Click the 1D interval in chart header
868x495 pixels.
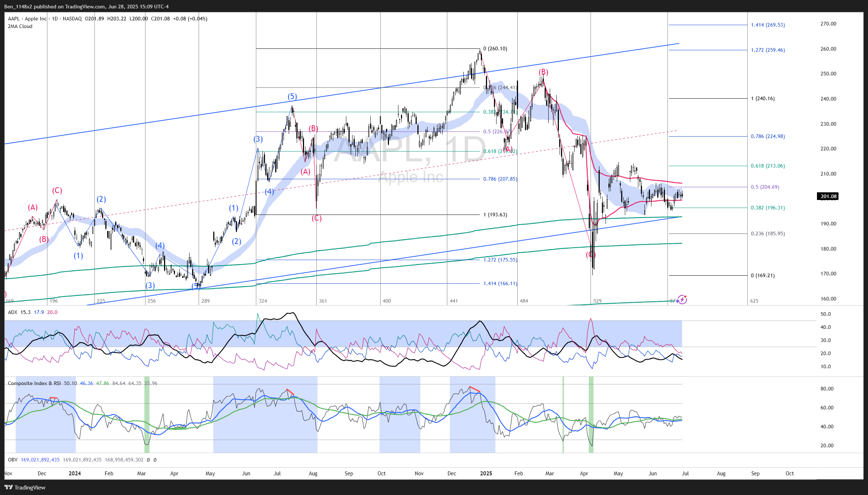pyautogui.click(x=55, y=19)
